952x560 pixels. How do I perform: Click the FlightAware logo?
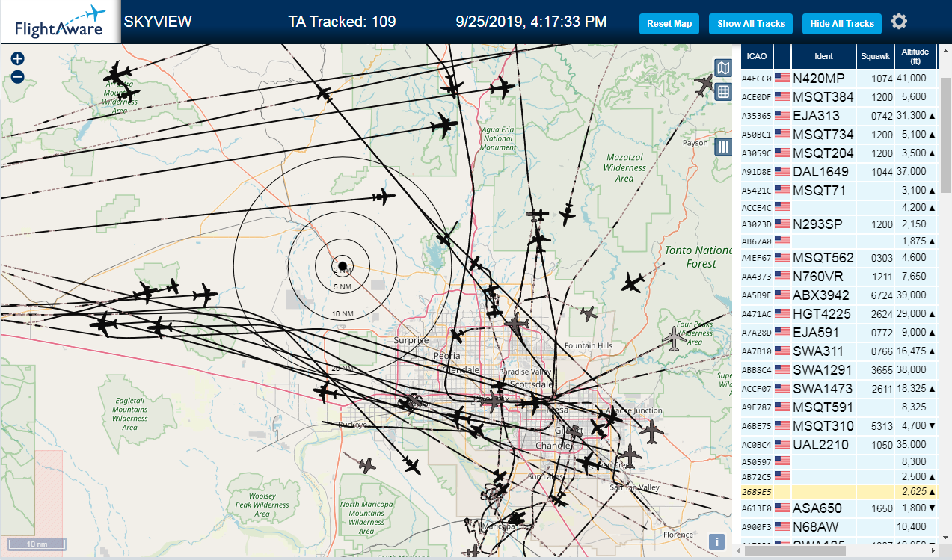60,22
